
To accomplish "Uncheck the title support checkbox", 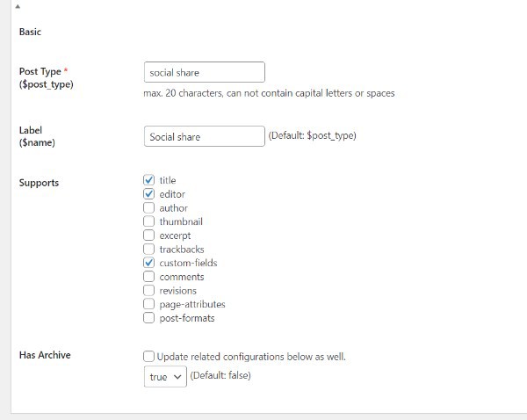I will coord(149,180).
